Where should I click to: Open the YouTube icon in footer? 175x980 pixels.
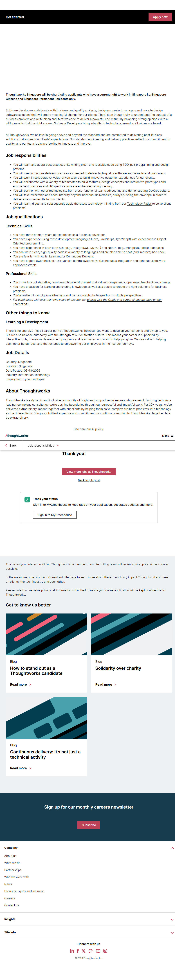[x=98, y=951]
